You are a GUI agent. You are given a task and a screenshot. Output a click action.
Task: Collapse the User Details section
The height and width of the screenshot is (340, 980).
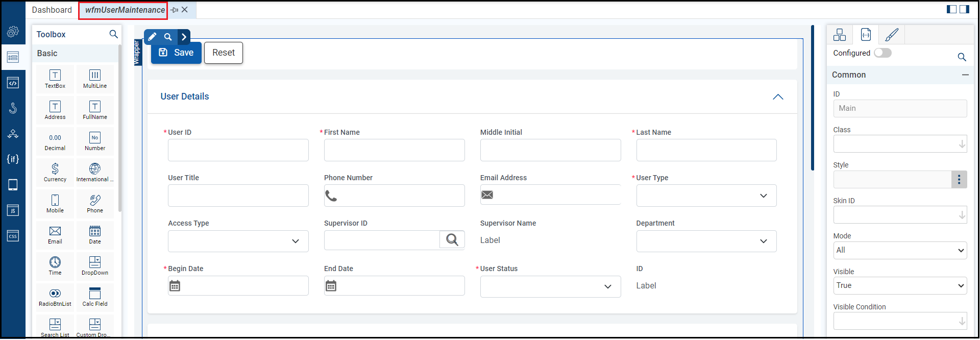(777, 97)
